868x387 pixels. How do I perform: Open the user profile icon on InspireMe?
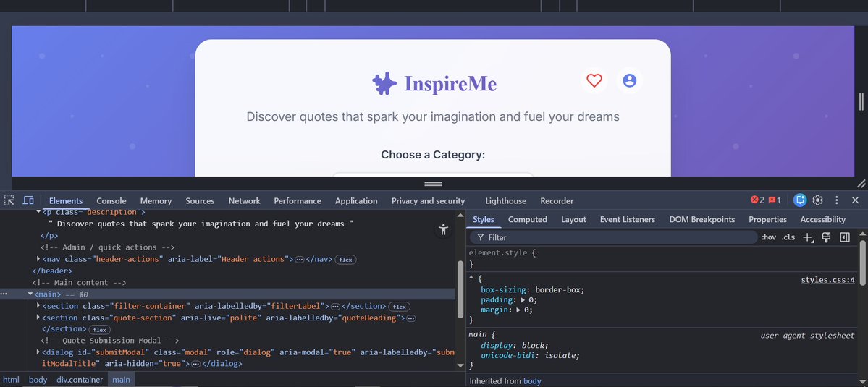(x=629, y=81)
